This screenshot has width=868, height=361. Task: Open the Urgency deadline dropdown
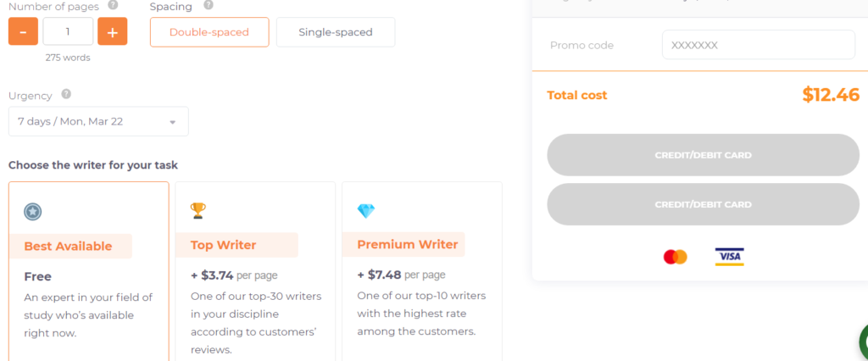click(98, 121)
